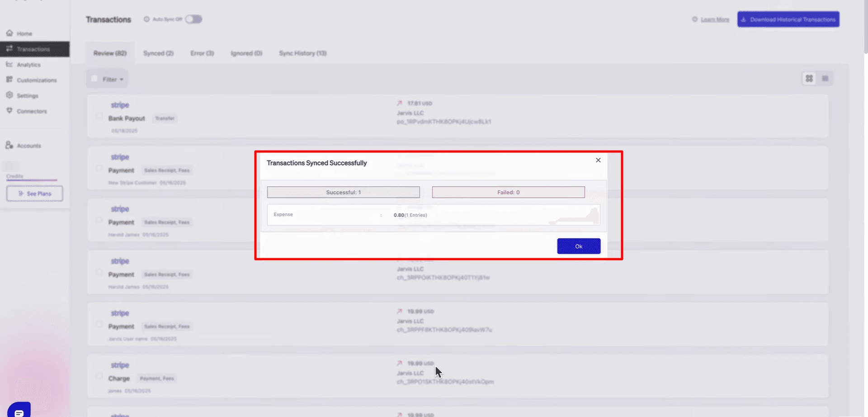The height and width of the screenshot is (417, 868).
Task: Check the New Stripe Customer payment checkbox
Action: [x=99, y=168]
